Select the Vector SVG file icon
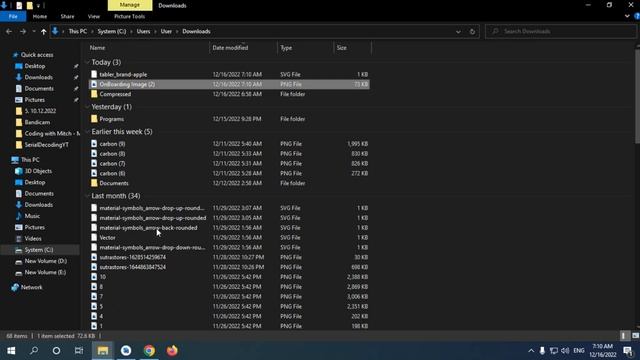The height and width of the screenshot is (360, 640). click(94, 238)
